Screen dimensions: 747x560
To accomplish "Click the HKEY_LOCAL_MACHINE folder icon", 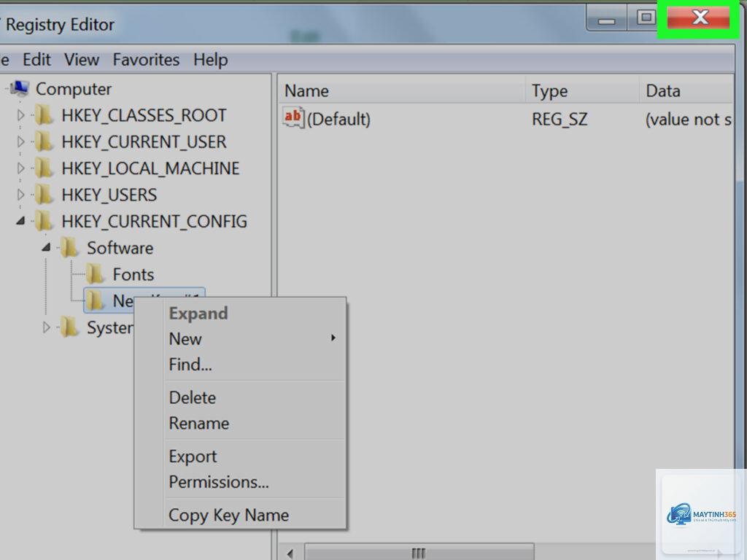I will pos(44,168).
